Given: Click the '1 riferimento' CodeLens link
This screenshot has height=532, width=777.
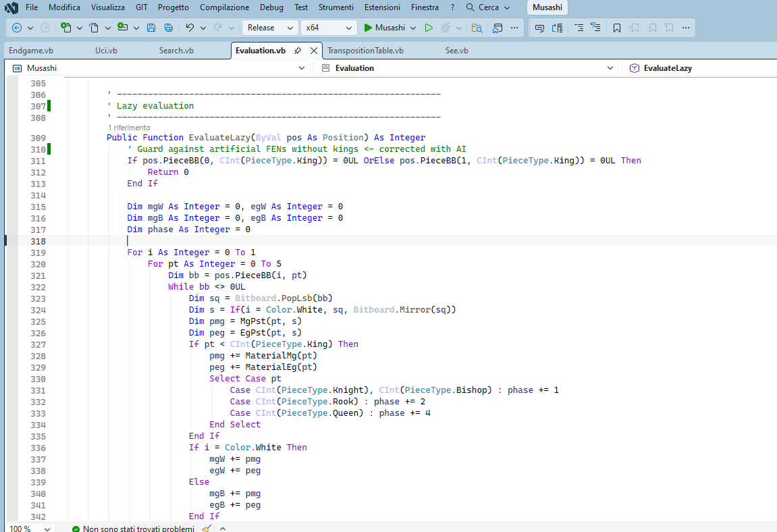Looking at the screenshot, I should 129,128.
